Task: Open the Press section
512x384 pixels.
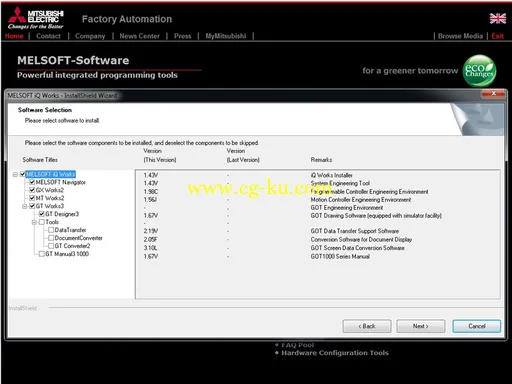Action: point(182,36)
